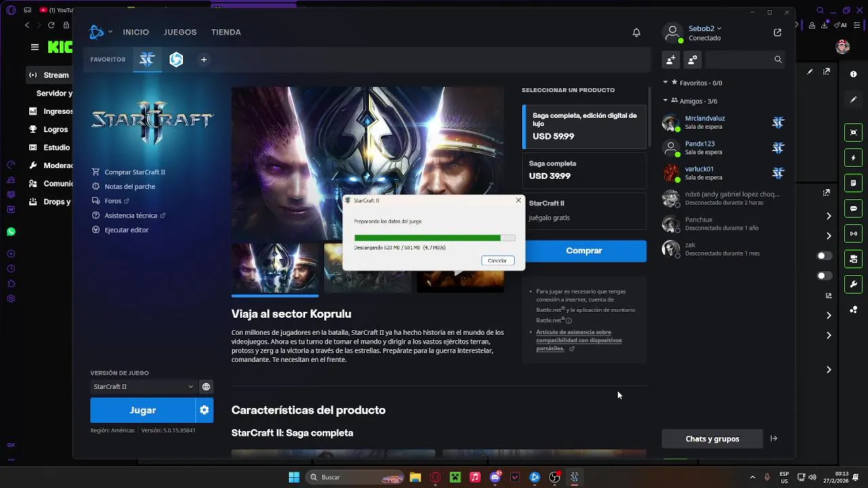
Task: Select the StarCraft II Juégalo gratis option
Action: pyautogui.click(x=584, y=211)
